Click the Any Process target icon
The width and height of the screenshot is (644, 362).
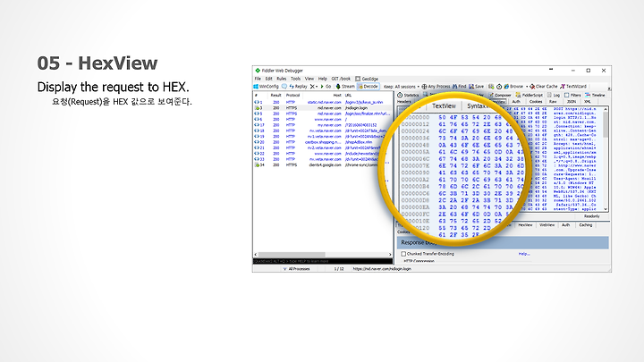coord(424,87)
